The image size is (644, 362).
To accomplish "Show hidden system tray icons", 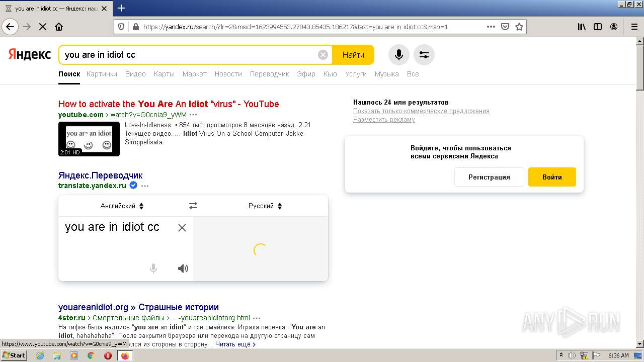I will coord(561,355).
